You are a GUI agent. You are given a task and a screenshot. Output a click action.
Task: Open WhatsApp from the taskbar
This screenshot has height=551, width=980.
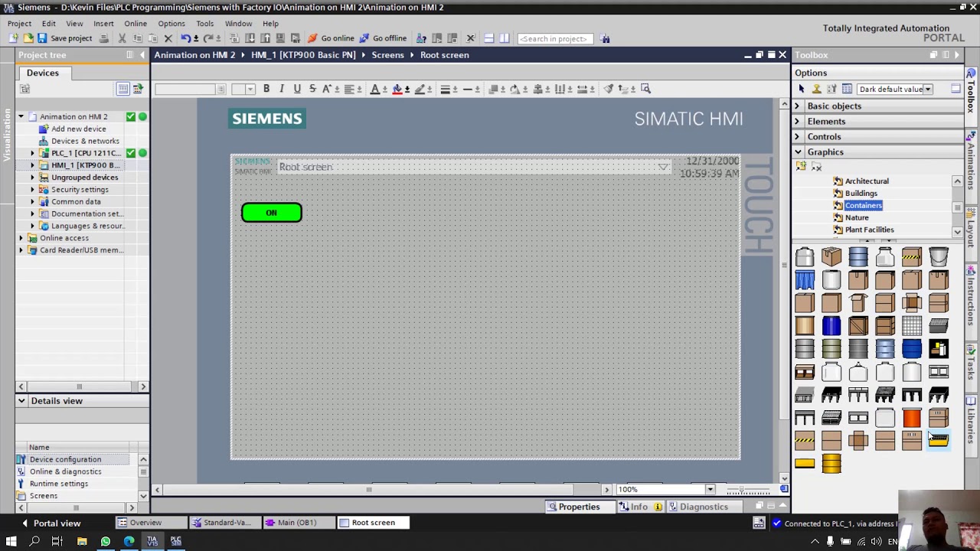pos(106,542)
